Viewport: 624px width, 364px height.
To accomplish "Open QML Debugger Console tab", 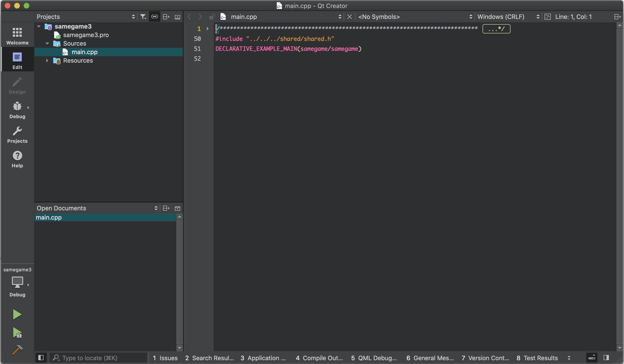I will point(374,358).
